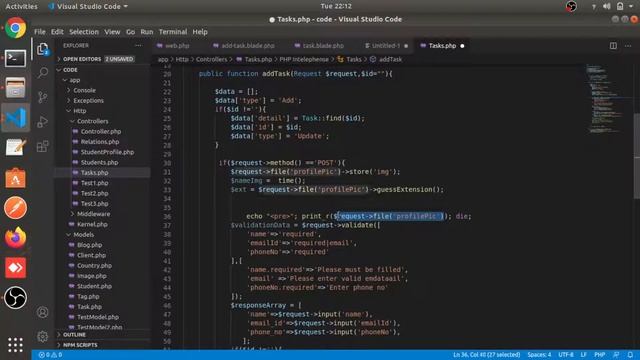Image resolution: width=640 pixels, height=360 pixels.
Task: Open the Run menu
Action: 147,32
